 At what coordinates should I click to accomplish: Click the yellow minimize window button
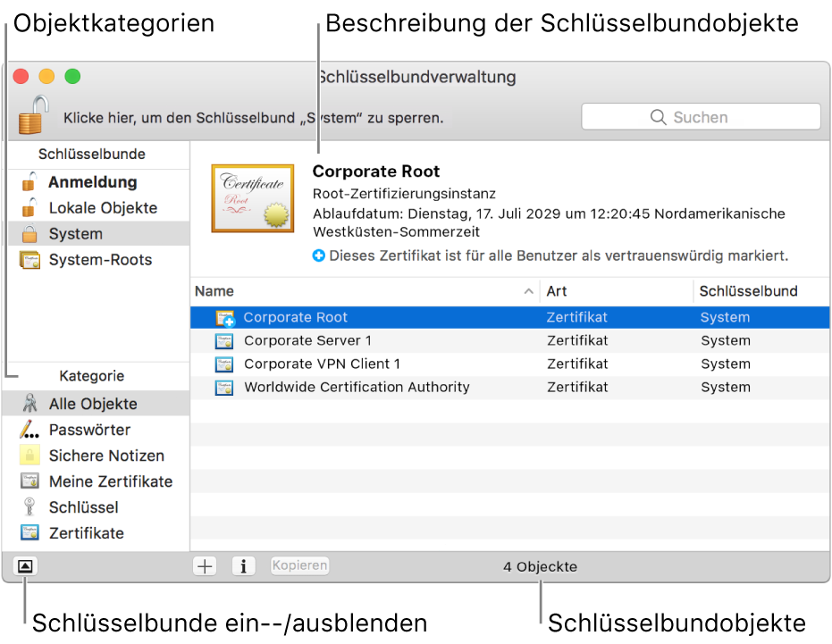click(46, 77)
